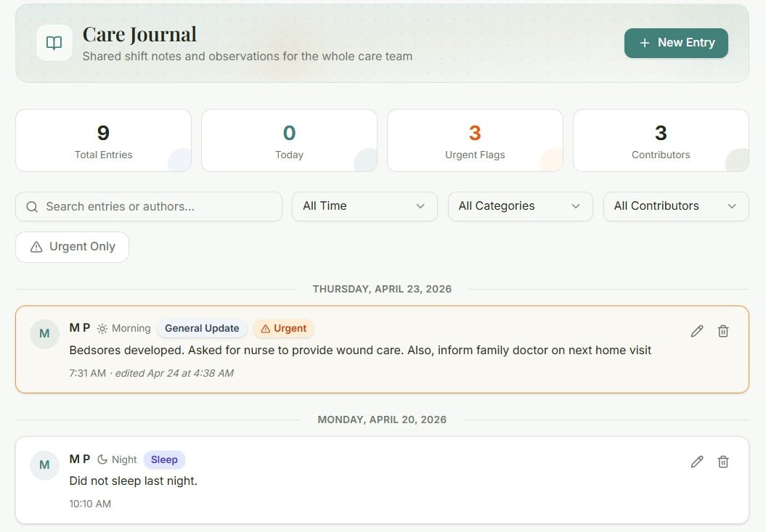Select the Urgent Flags stat card
The height and width of the screenshot is (532, 766).
pyautogui.click(x=475, y=140)
